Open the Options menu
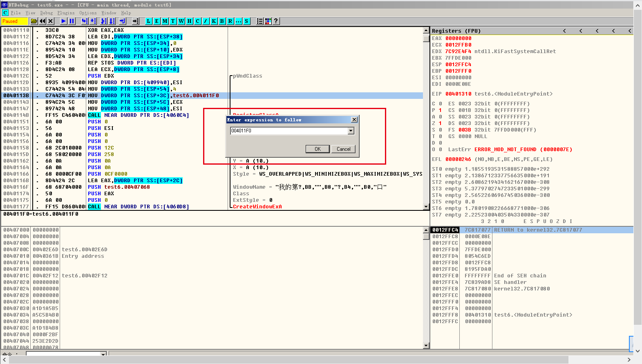Screen dimensions: 642x364 click(88, 13)
